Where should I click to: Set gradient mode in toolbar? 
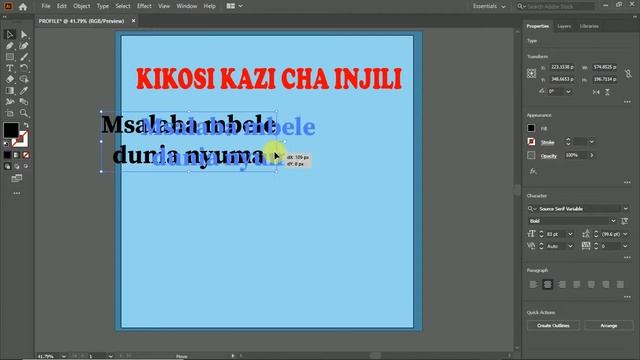click(16, 155)
